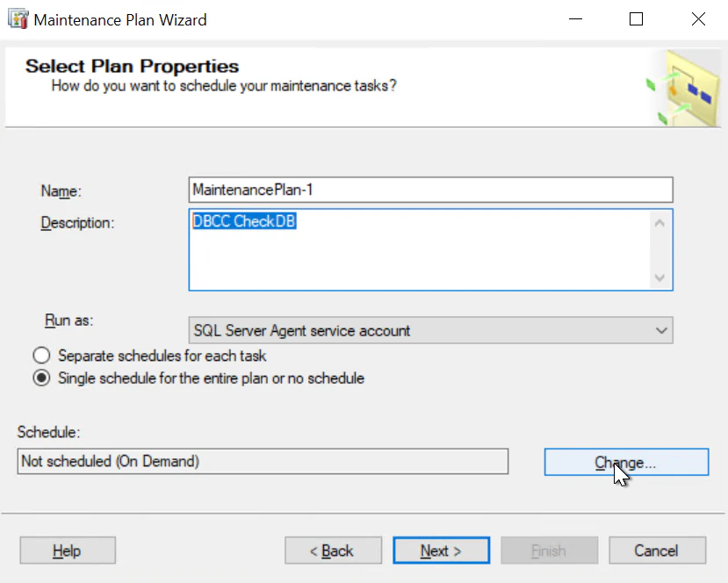
Task: Select Separate schedules for each task
Action: [x=41, y=356]
